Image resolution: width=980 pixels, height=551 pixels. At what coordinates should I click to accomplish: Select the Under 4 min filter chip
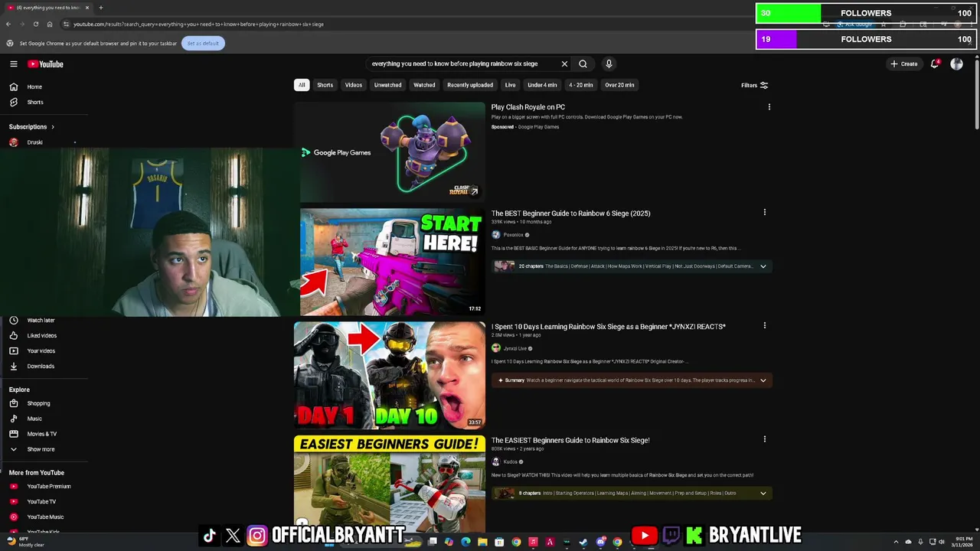[542, 85]
